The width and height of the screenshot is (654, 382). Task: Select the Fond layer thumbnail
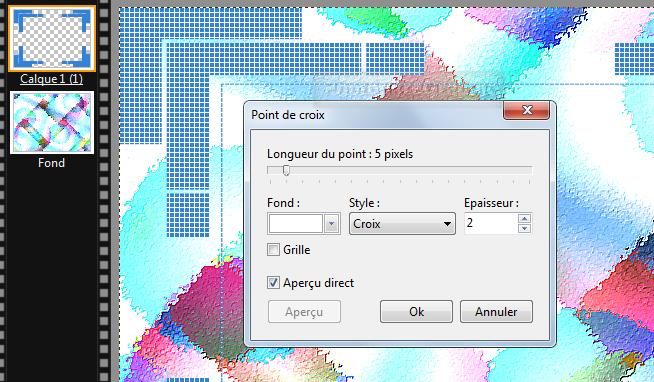[x=52, y=123]
